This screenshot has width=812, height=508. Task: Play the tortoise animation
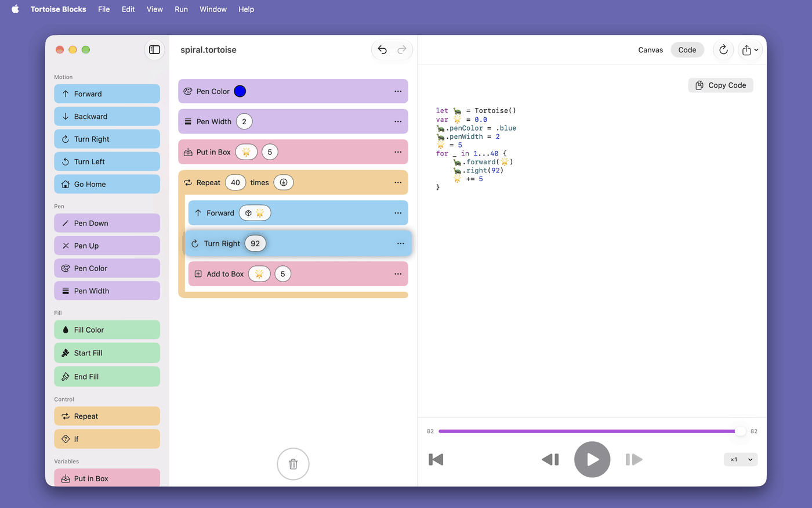click(592, 460)
